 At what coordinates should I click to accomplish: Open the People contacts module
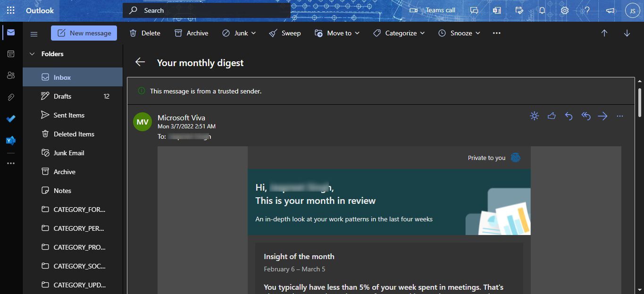click(x=11, y=76)
